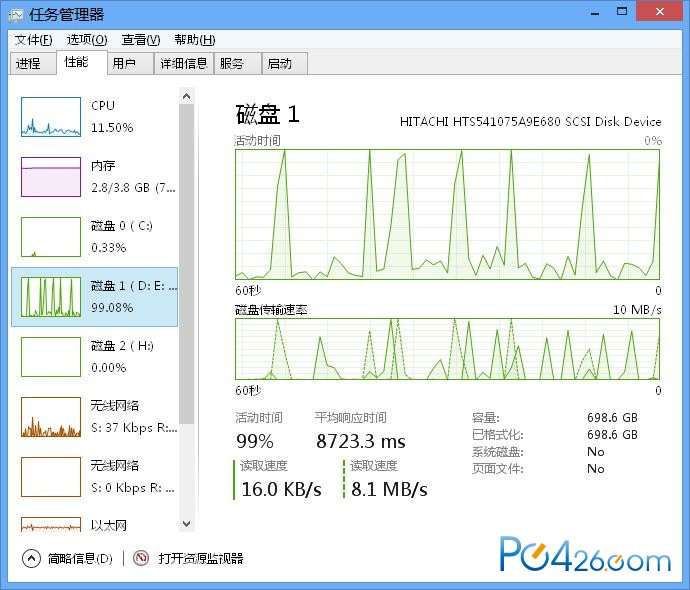
Task: Click the 页面文件 label
Action: click(x=497, y=469)
